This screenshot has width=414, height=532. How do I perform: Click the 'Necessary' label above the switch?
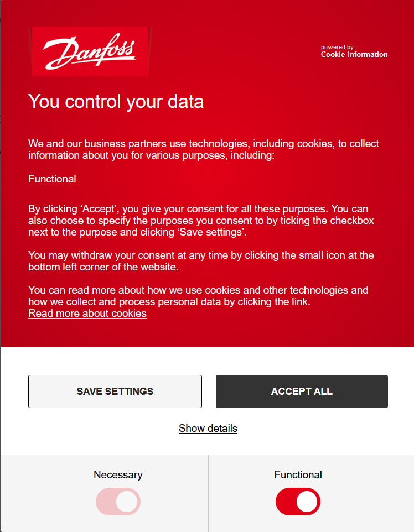tap(118, 475)
